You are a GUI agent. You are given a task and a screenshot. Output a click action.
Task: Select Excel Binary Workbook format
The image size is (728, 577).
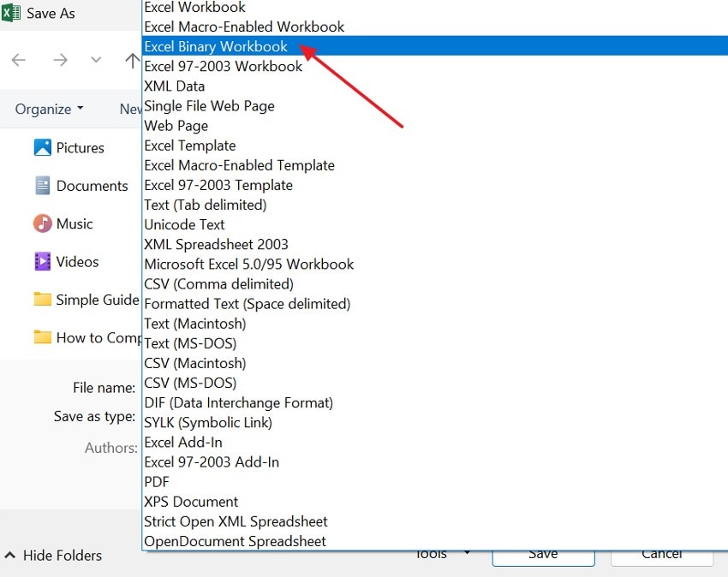pos(215,46)
